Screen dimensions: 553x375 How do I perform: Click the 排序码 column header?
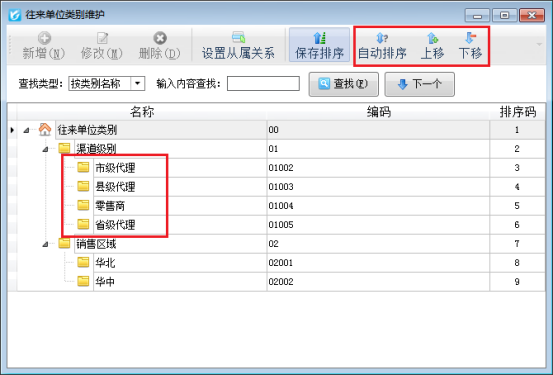(518, 112)
